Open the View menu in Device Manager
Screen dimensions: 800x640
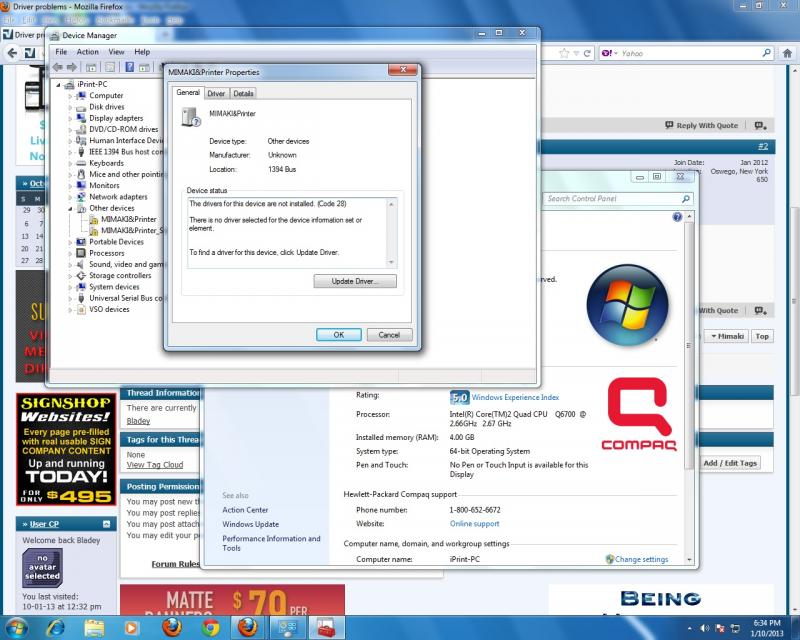[x=116, y=52]
